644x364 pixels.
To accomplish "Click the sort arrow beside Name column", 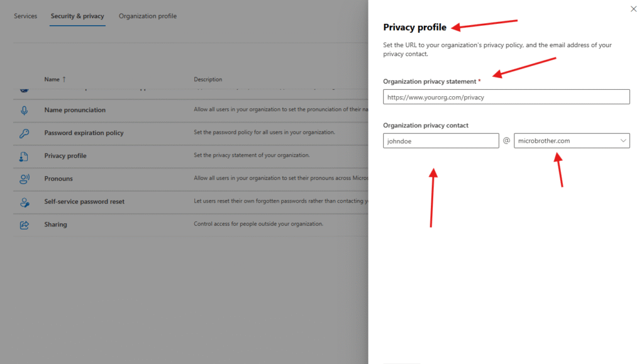I will coord(64,80).
